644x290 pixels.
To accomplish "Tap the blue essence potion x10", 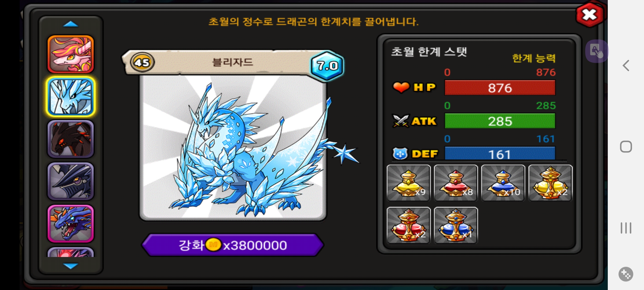I will click(503, 183).
